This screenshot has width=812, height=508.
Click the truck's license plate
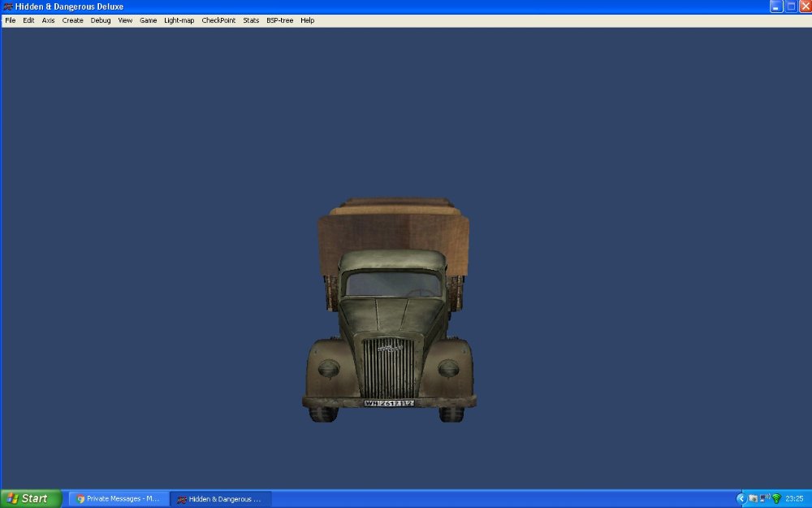coord(389,403)
